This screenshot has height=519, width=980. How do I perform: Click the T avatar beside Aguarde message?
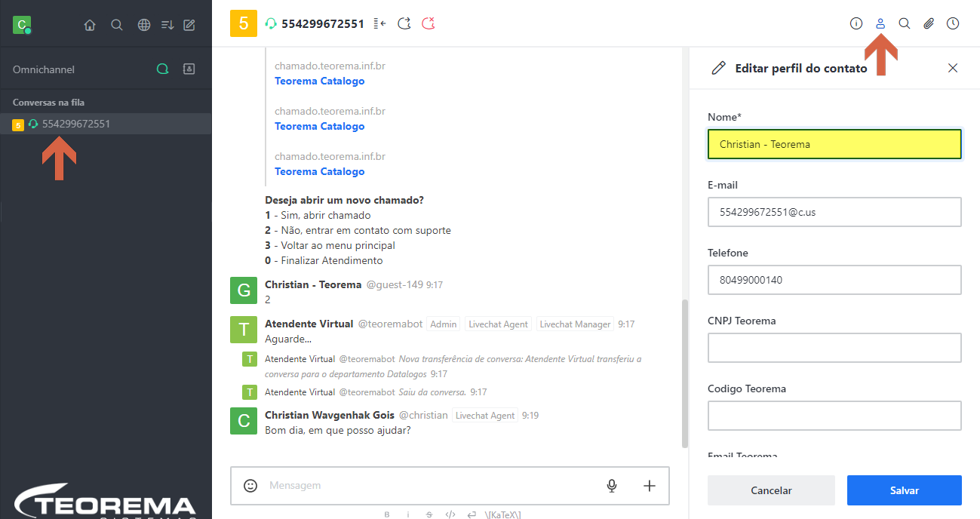coord(244,330)
